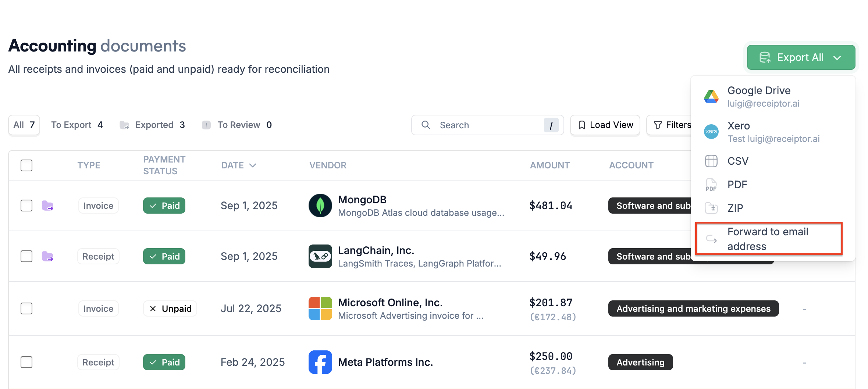Image resolution: width=868 pixels, height=389 pixels.
Task: Click the MongoDB vendor logo
Action: coord(320,206)
